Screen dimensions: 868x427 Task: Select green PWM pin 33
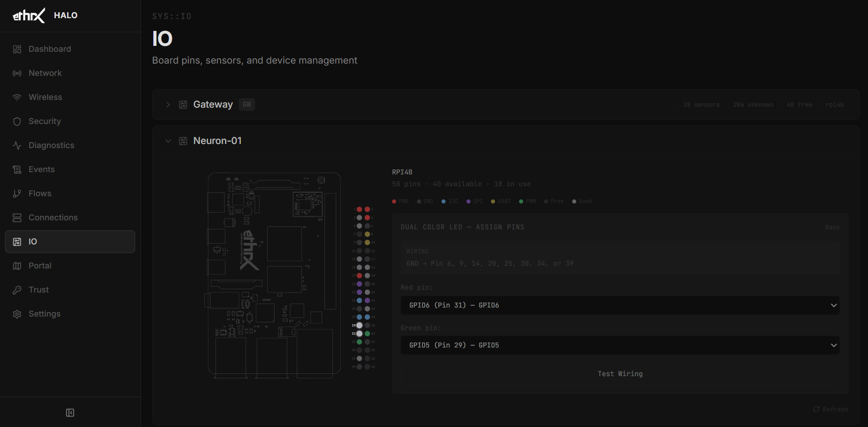pyautogui.click(x=359, y=342)
